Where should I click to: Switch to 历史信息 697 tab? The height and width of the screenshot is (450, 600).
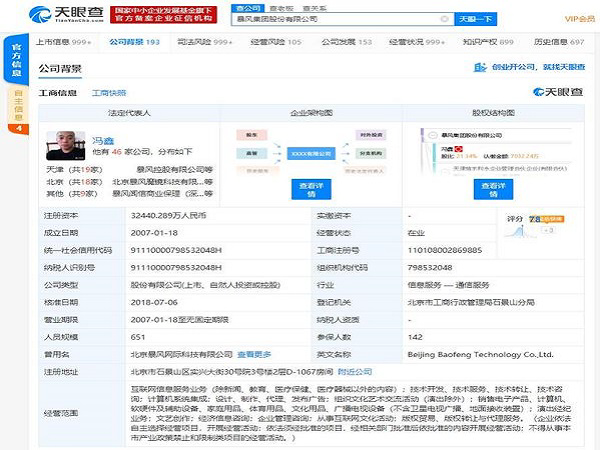pyautogui.click(x=559, y=42)
